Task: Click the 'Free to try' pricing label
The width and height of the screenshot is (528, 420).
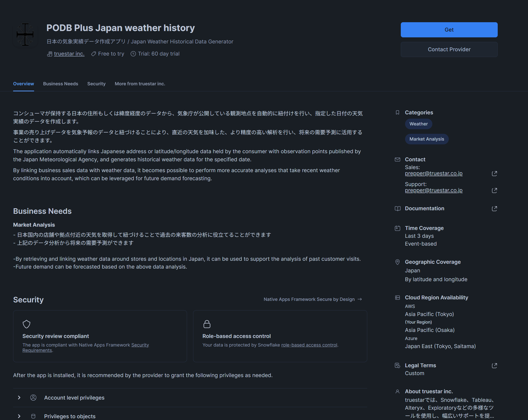Action: coord(111,54)
